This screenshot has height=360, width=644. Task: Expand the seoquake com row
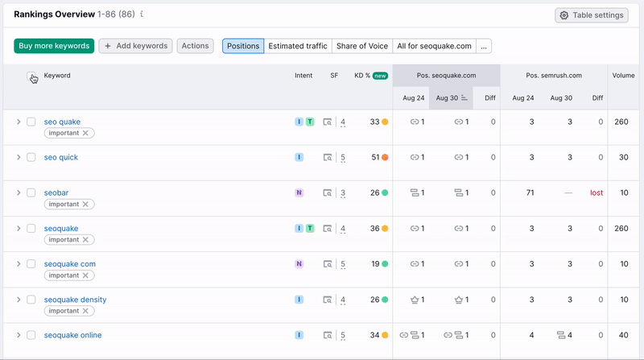pyautogui.click(x=19, y=264)
